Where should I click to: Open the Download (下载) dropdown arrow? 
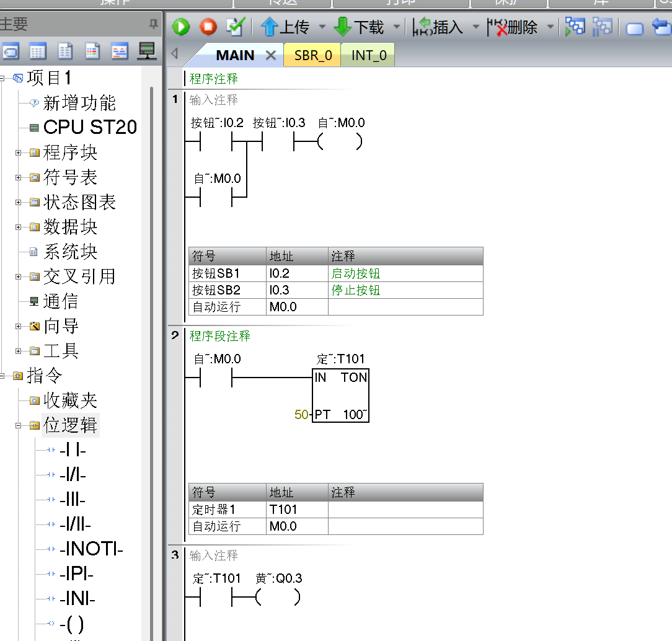coord(396,27)
